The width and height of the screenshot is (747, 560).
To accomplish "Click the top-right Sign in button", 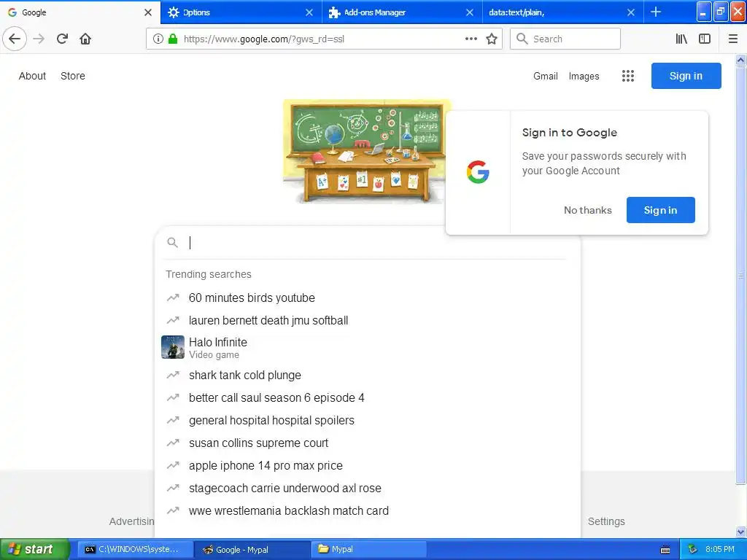I will pos(686,76).
